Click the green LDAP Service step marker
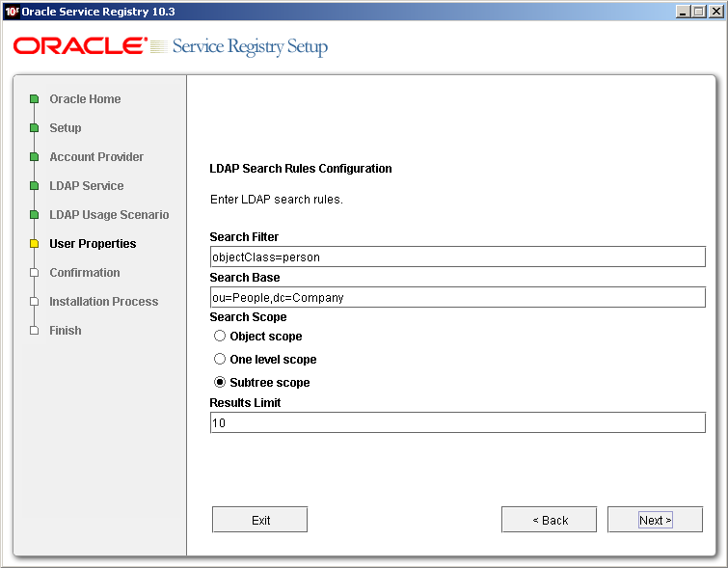 (x=34, y=186)
